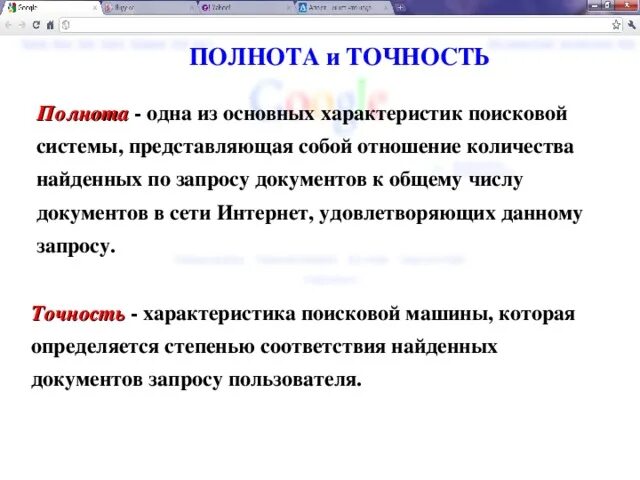The height and width of the screenshot is (480, 640).
Task: Bookmark the page with the star icon
Action: click(x=616, y=25)
